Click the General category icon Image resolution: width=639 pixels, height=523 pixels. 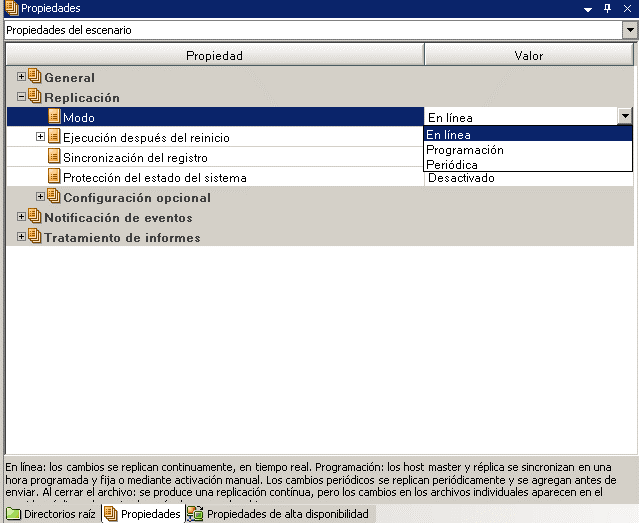click(x=35, y=76)
